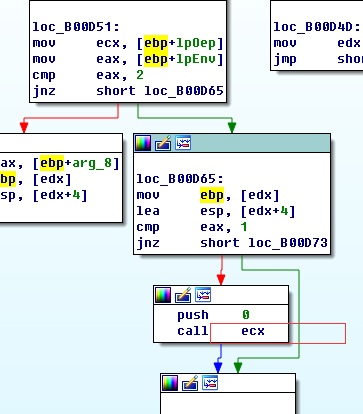Click the lpOep variable in mov ecx
This screenshot has height=414, width=363.
click(196, 43)
